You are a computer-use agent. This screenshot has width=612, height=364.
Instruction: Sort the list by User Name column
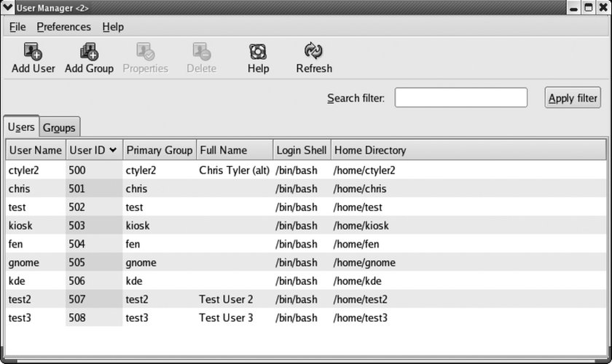pyautogui.click(x=35, y=151)
